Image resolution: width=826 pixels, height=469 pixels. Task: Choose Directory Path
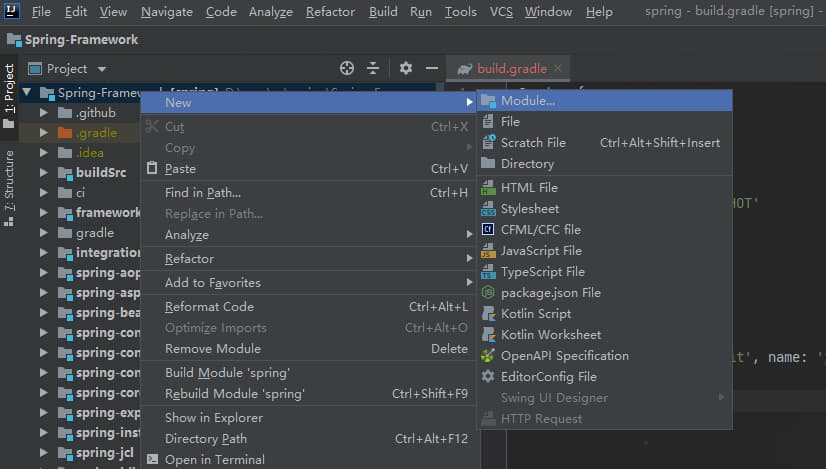(x=309, y=439)
